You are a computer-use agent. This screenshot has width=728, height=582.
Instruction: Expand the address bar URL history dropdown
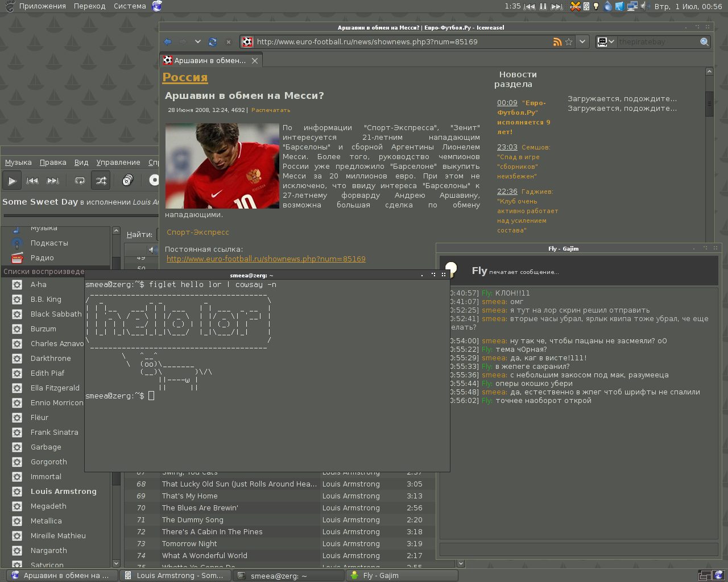click(582, 41)
